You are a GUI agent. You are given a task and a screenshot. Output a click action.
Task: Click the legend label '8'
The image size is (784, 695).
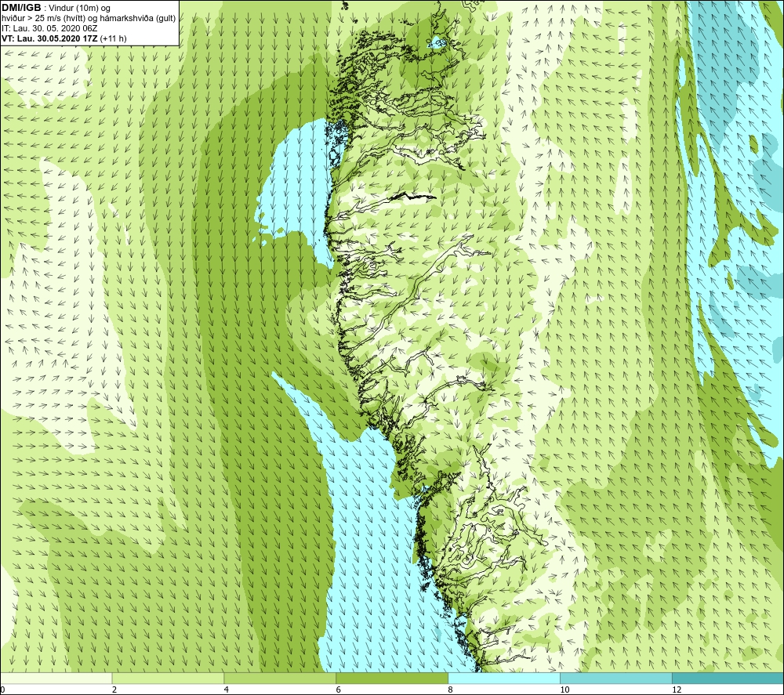(451, 690)
